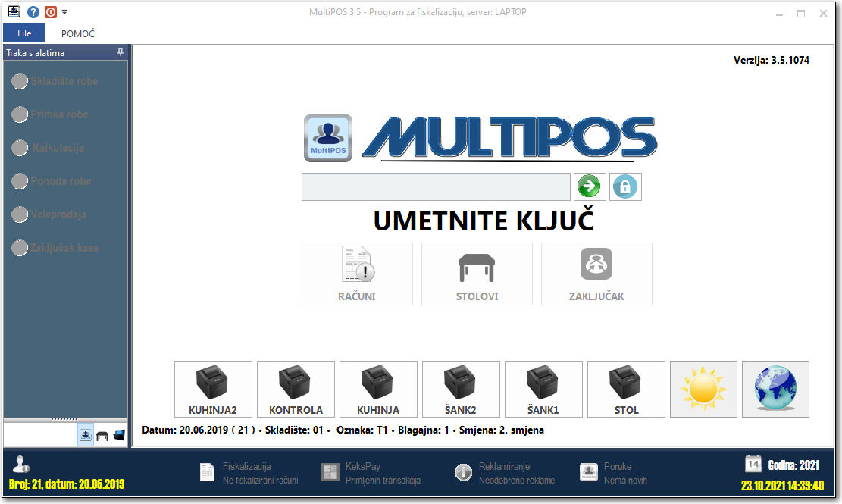Toggle the pin on Traka s alatima panel
The height and width of the screenshot is (504, 842).
(121, 52)
